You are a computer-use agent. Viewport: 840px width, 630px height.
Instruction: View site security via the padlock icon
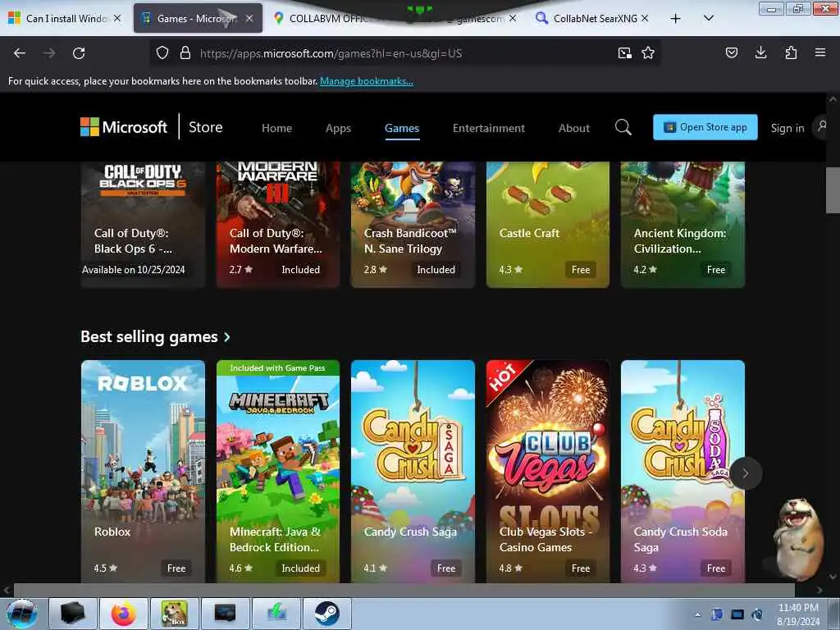tap(185, 53)
